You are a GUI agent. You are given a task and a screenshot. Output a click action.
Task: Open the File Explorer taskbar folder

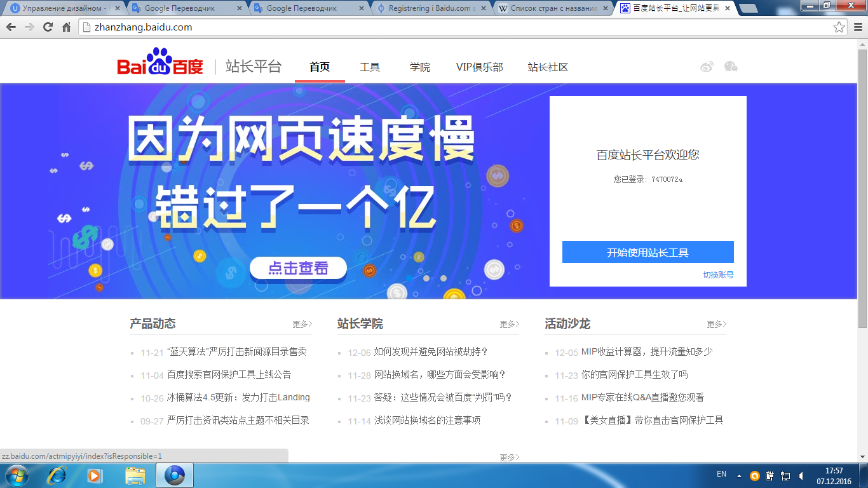135,475
